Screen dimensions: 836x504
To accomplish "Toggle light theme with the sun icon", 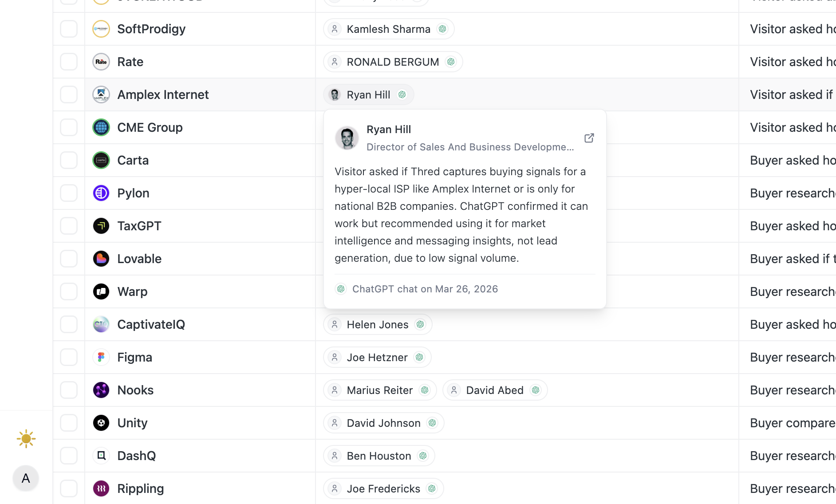I will coord(26,439).
